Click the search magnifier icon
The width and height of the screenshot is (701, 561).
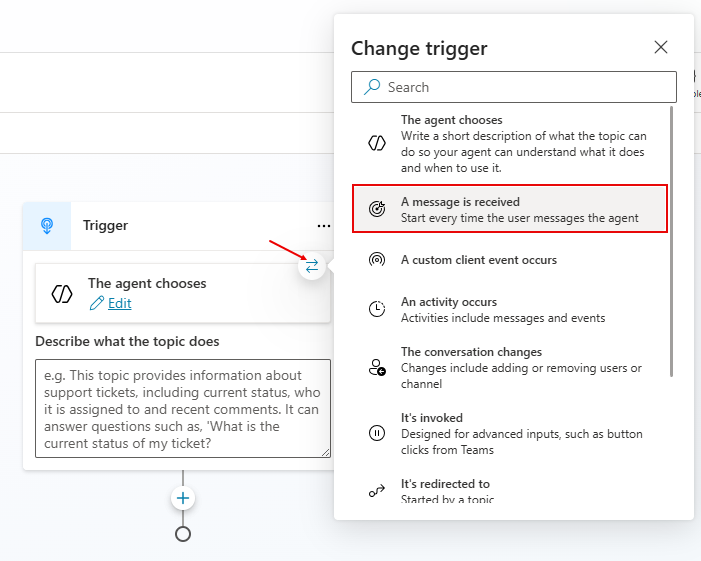click(372, 87)
